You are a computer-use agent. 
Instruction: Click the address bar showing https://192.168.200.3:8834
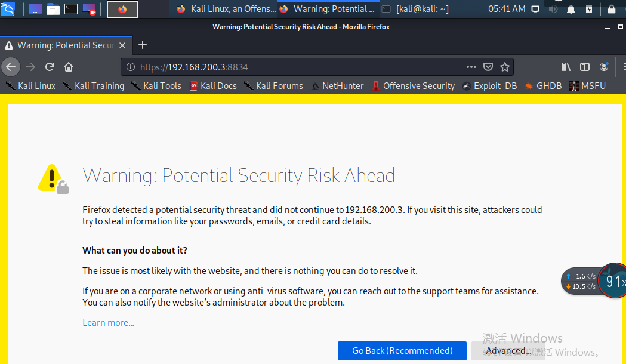pyautogui.click(x=298, y=67)
